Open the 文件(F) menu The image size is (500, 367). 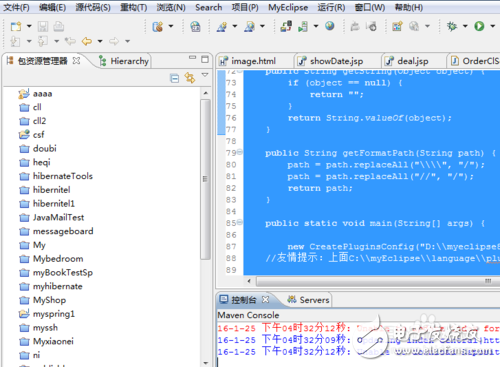16,7
